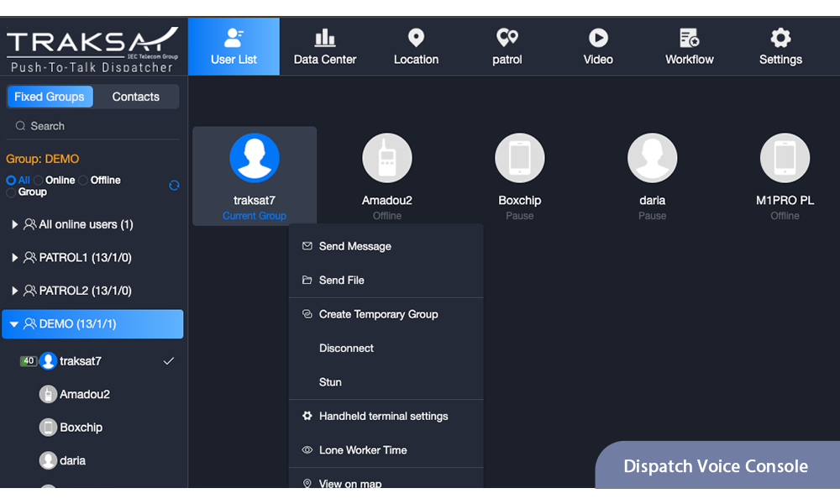Open the Data Center tab icon
Viewport: 840px width, 504px height.
325,39
